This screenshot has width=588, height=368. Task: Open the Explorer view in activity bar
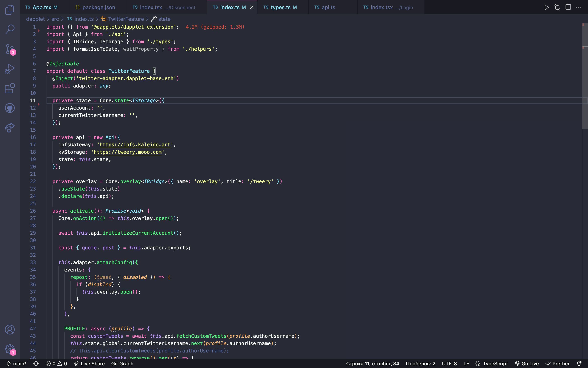tap(10, 10)
